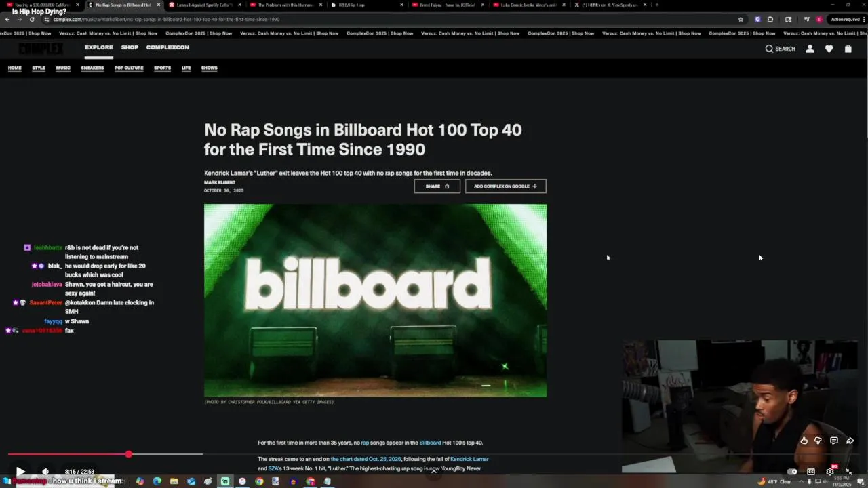Exit fullscreen with the collapse icon
This screenshot has width=868, height=488.
[x=848, y=472]
